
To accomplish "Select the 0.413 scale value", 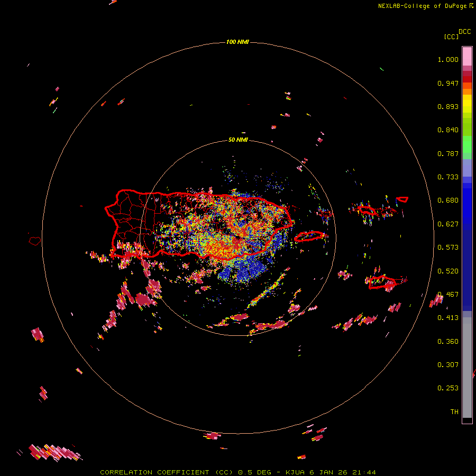I will click(x=448, y=318).
